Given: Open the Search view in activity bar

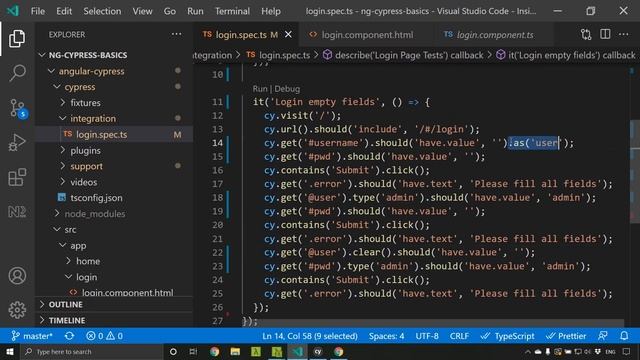Looking at the screenshot, I should point(17,73).
